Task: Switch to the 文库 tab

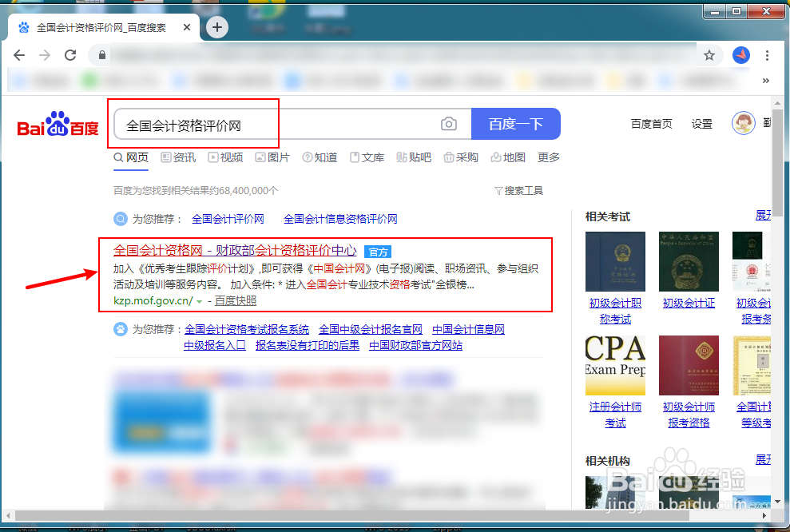Action: [367, 157]
